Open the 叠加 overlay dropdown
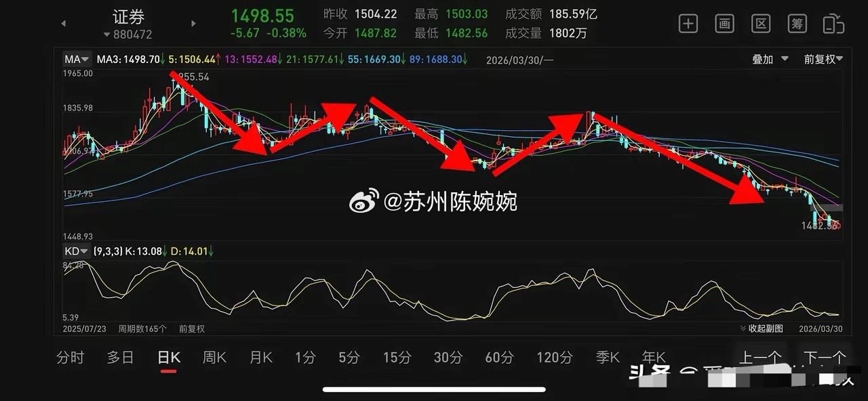Screen dimensions: 868x401 pyautogui.click(x=768, y=59)
